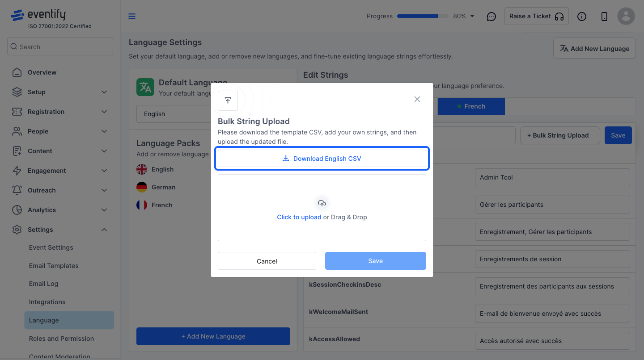Collapse the Settings menu section
644x360 pixels.
point(60,230)
